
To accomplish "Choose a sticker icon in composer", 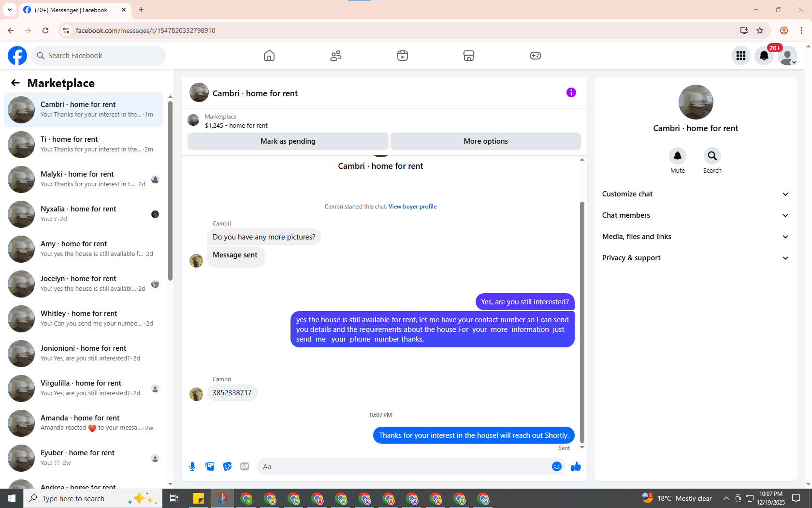I will [x=227, y=466].
